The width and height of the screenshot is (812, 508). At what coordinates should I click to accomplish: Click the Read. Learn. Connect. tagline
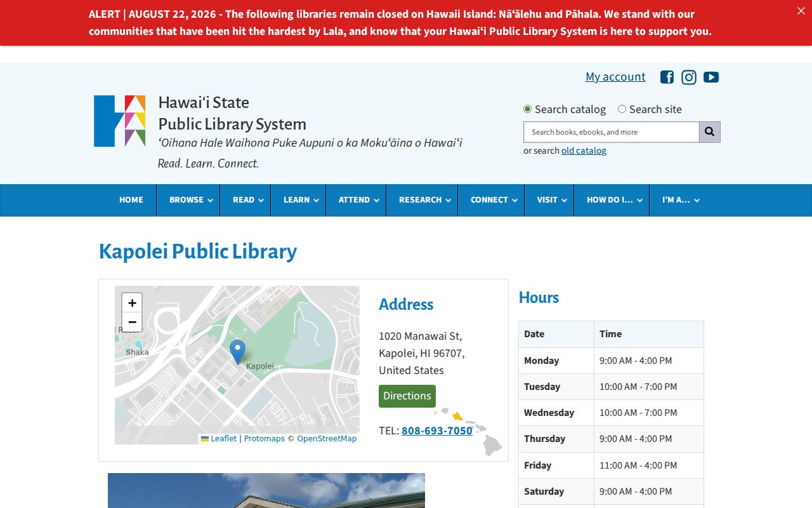208,163
